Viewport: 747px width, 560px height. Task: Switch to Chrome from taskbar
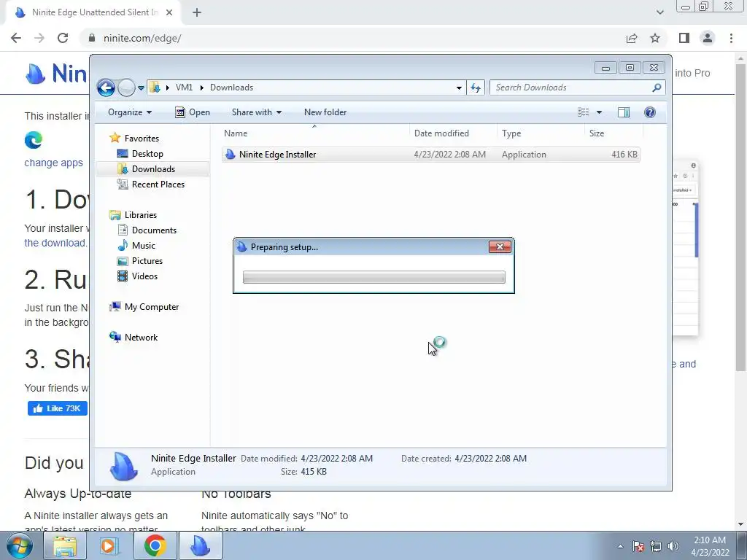point(155,545)
